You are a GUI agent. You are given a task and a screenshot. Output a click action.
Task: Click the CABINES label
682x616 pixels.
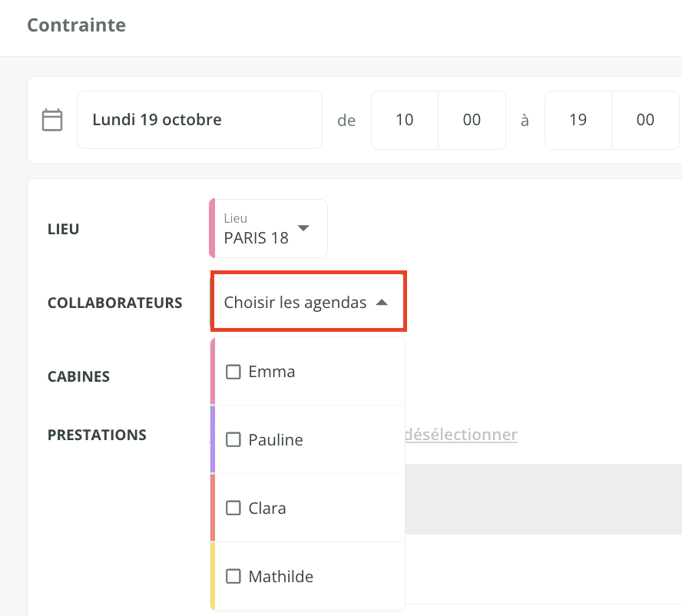(x=79, y=376)
